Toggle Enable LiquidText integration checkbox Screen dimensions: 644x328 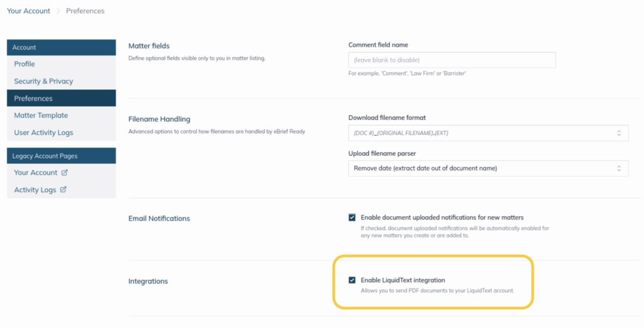tap(352, 280)
